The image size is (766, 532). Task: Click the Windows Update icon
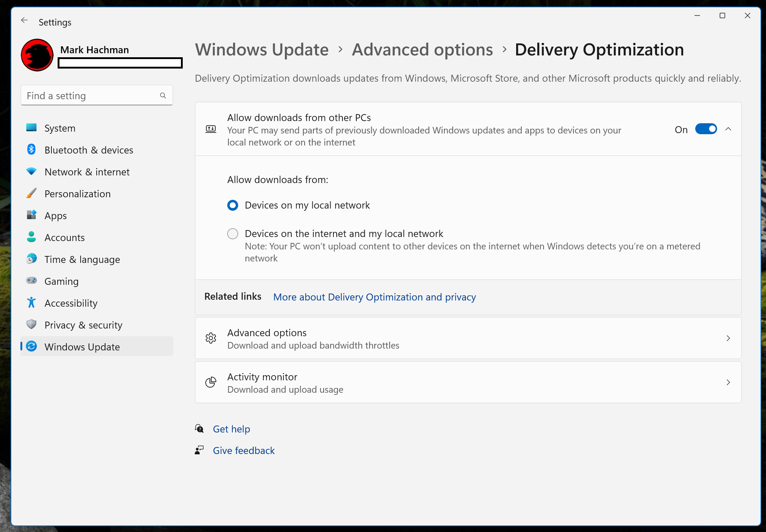(32, 346)
